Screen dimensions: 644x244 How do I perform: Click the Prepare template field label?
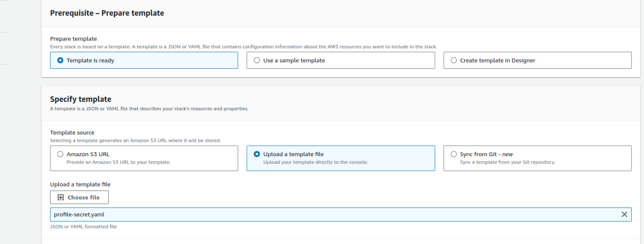[74, 39]
